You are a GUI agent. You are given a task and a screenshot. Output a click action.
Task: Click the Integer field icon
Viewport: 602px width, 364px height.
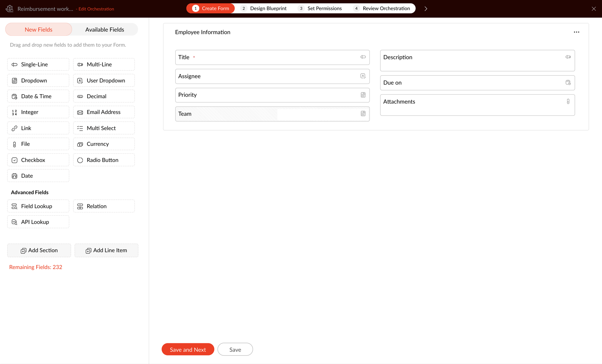14,112
